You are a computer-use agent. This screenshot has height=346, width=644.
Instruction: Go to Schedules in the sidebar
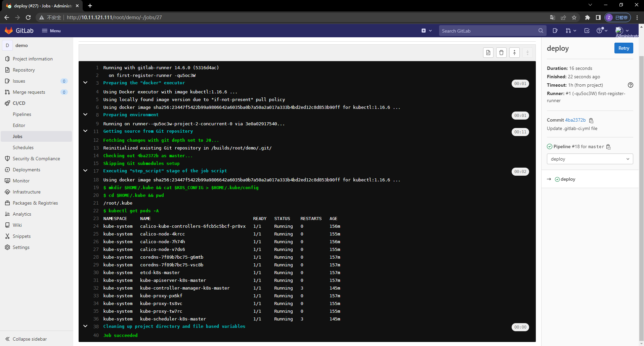[x=23, y=147]
